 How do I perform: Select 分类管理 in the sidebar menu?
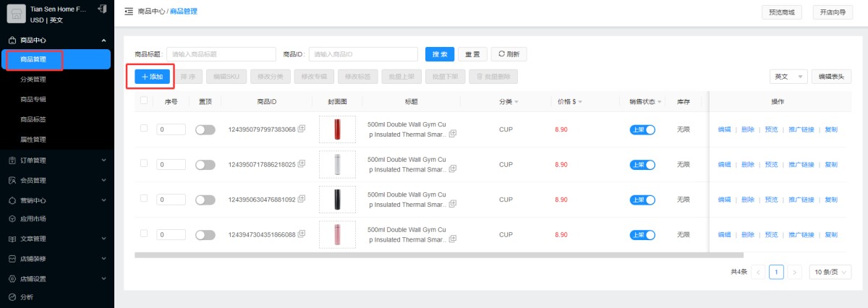(33, 80)
